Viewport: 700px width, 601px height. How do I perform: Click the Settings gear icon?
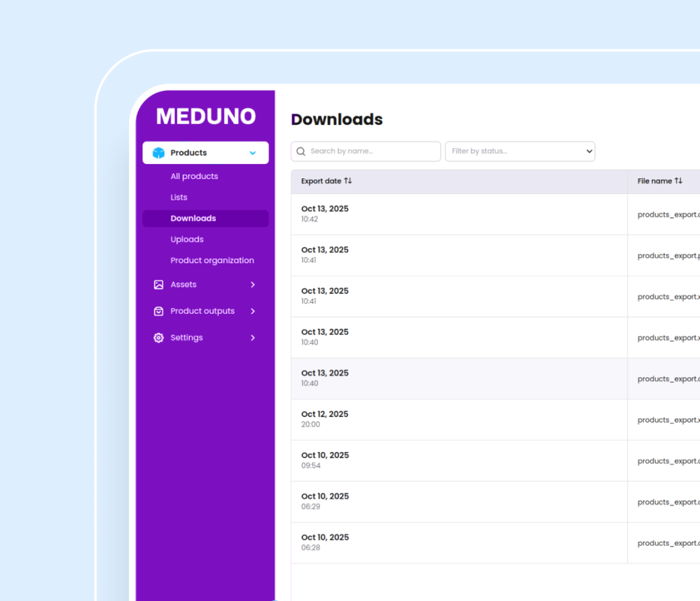pos(159,338)
